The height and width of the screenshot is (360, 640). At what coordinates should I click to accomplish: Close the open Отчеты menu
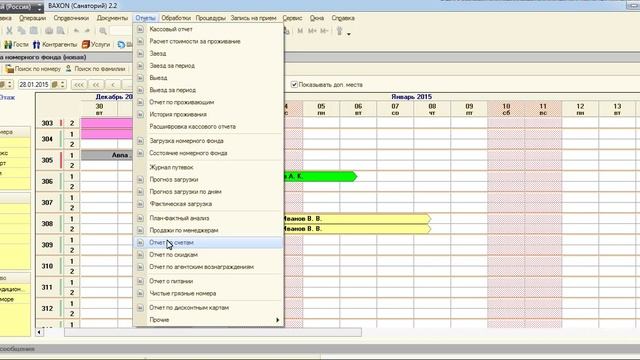tap(145, 18)
